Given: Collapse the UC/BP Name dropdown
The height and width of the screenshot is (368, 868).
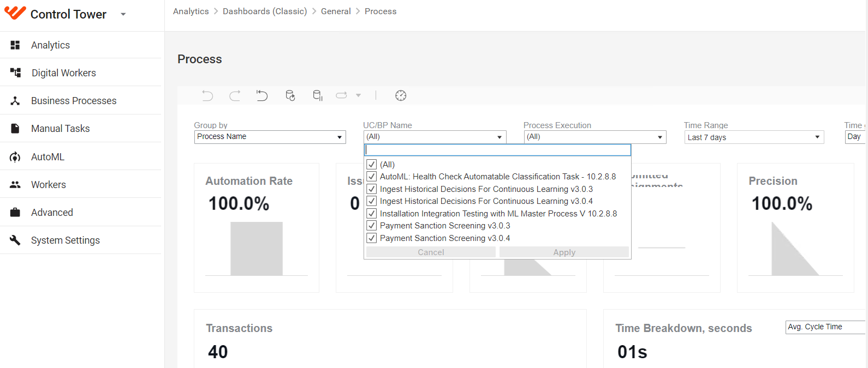Looking at the screenshot, I should coord(435,137).
